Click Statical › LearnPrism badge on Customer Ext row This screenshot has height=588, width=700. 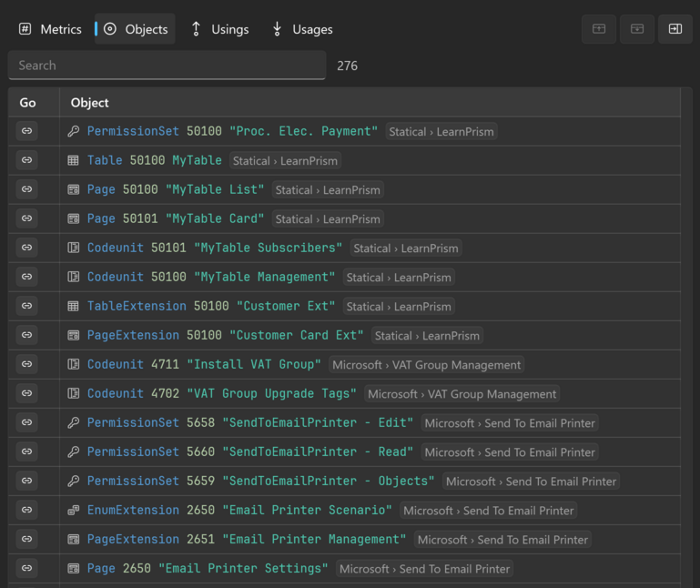[399, 307]
